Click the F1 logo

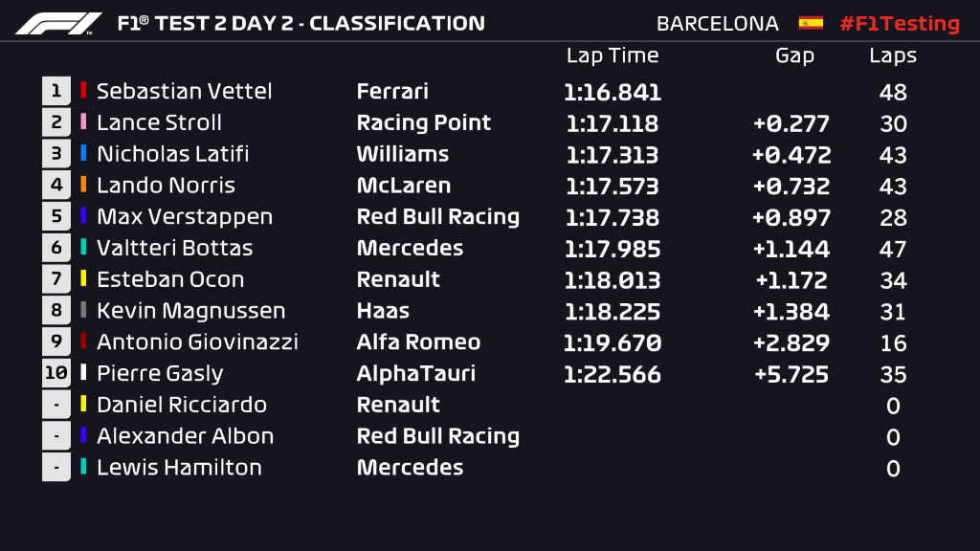tap(58, 24)
